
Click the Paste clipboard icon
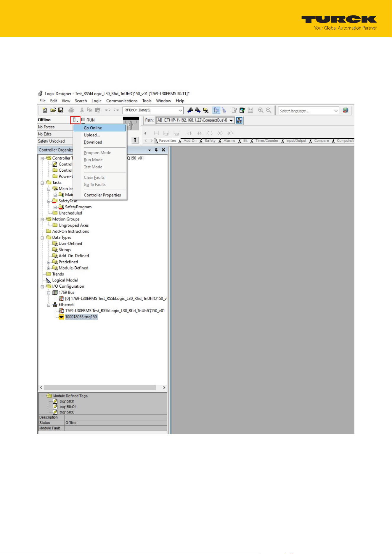pyautogui.click(x=97, y=110)
